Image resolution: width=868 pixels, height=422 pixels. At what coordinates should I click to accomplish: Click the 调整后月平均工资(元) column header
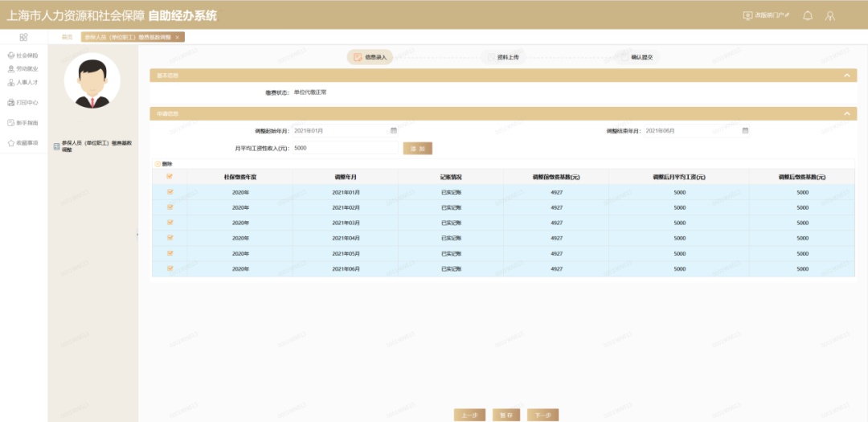(679, 177)
